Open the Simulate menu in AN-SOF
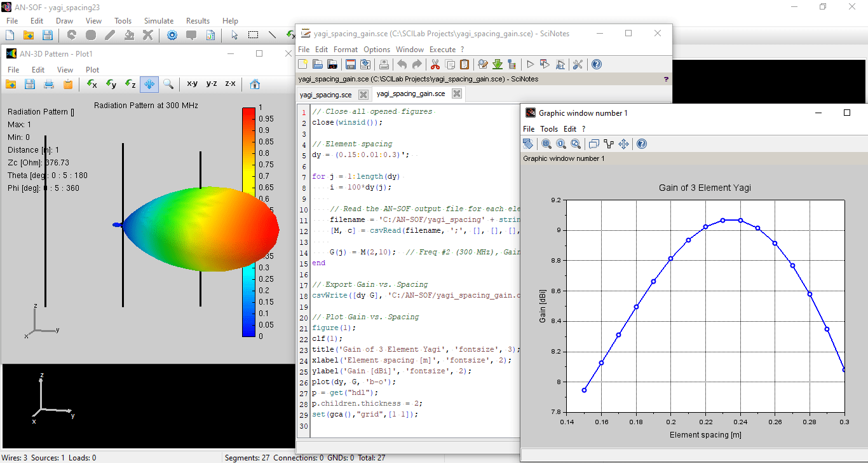 pyautogui.click(x=159, y=20)
